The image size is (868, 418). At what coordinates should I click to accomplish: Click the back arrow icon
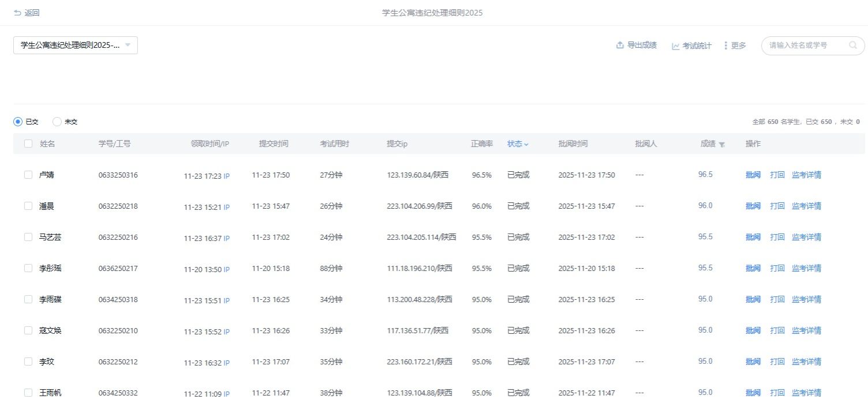coord(17,13)
